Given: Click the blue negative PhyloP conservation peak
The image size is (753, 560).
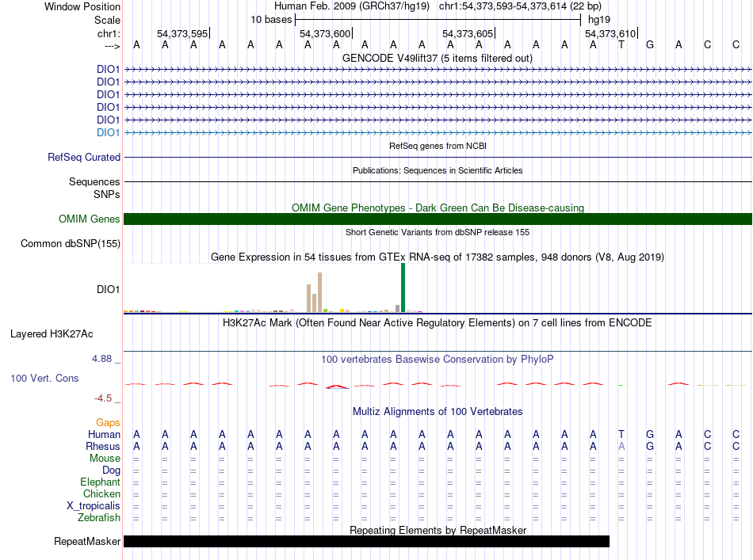Looking at the screenshot, I should tap(337, 388).
